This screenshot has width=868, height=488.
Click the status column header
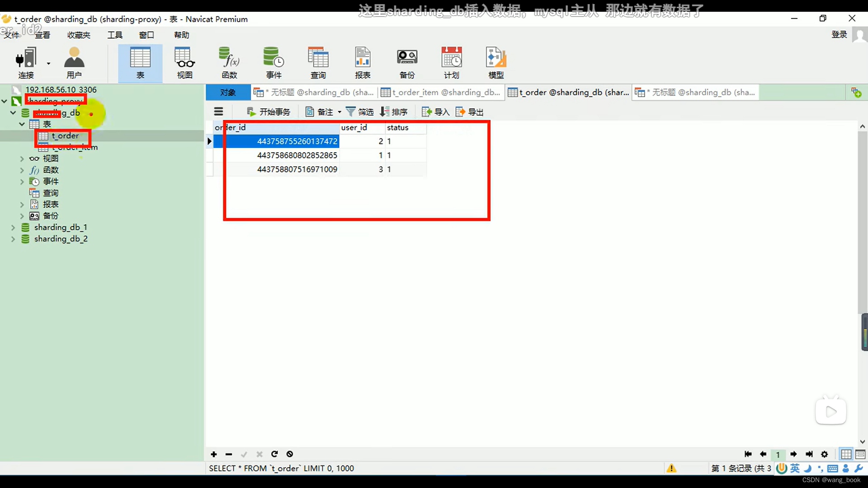point(406,127)
